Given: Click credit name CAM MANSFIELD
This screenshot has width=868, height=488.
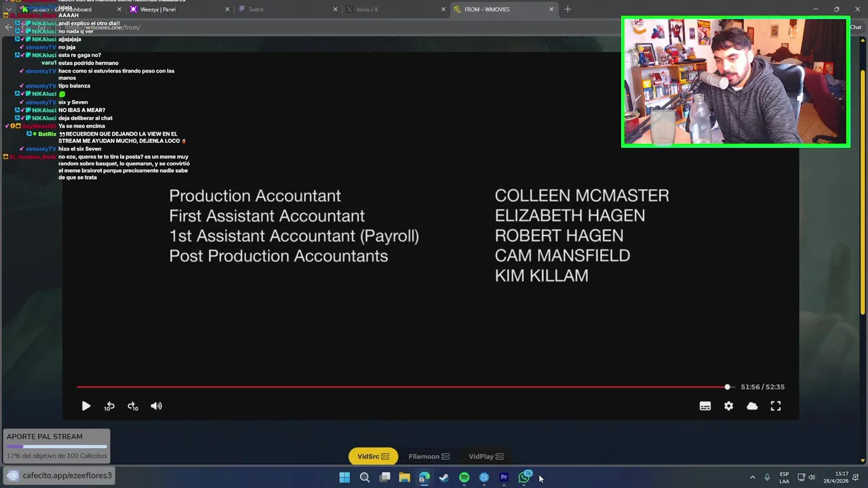Looking at the screenshot, I should [x=562, y=256].
